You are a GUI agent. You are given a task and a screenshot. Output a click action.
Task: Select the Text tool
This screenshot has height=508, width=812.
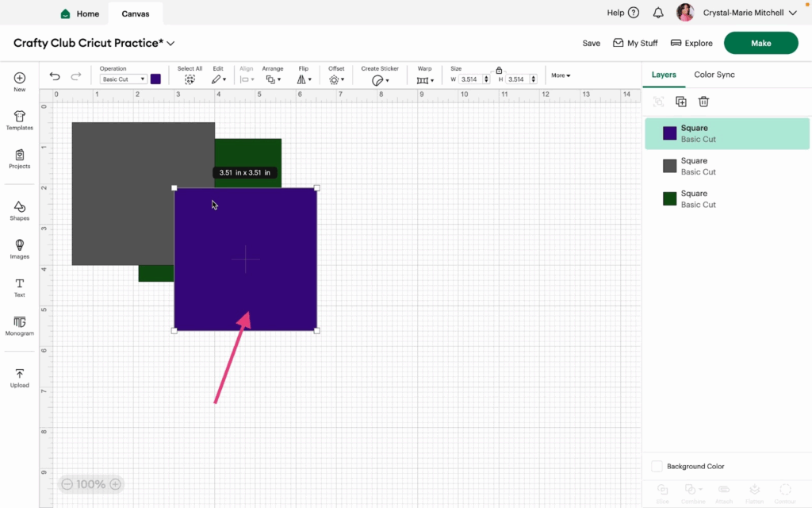point(20,287)
